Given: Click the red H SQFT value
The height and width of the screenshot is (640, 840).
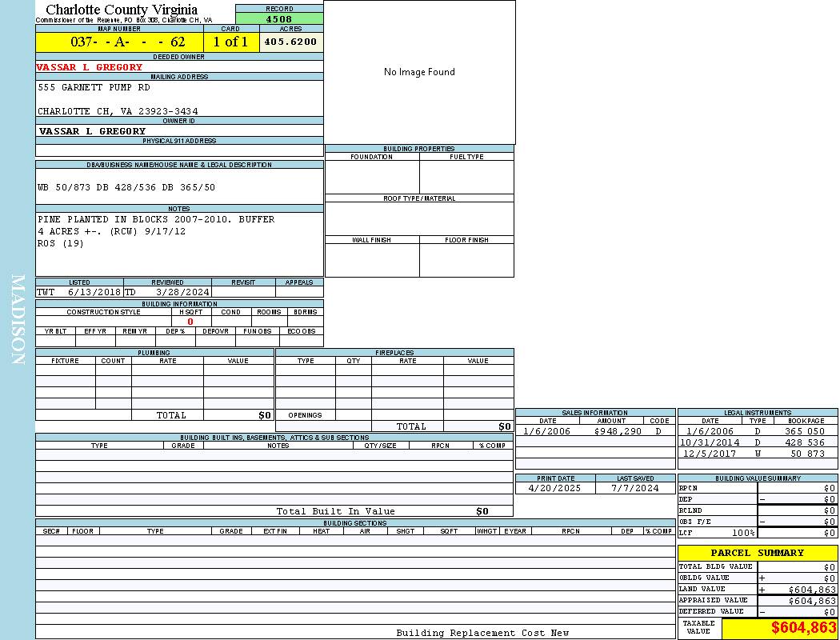Looking at the screenshot, I should coord(190,322).
